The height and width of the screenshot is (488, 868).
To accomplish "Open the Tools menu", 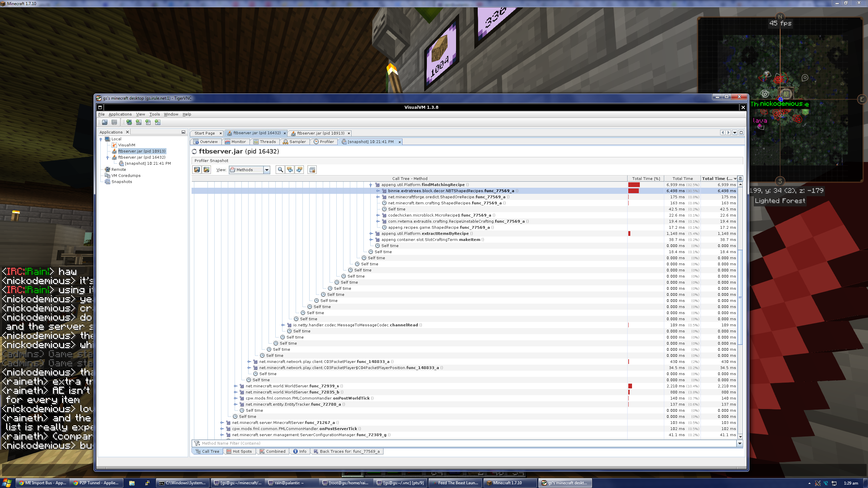I will click(x=155, y=114).
